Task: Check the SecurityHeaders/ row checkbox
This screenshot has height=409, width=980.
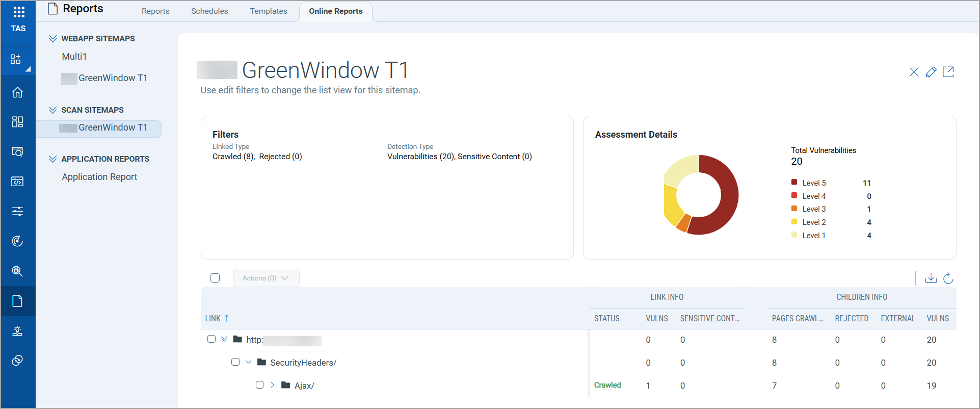Action: [235, 362]
